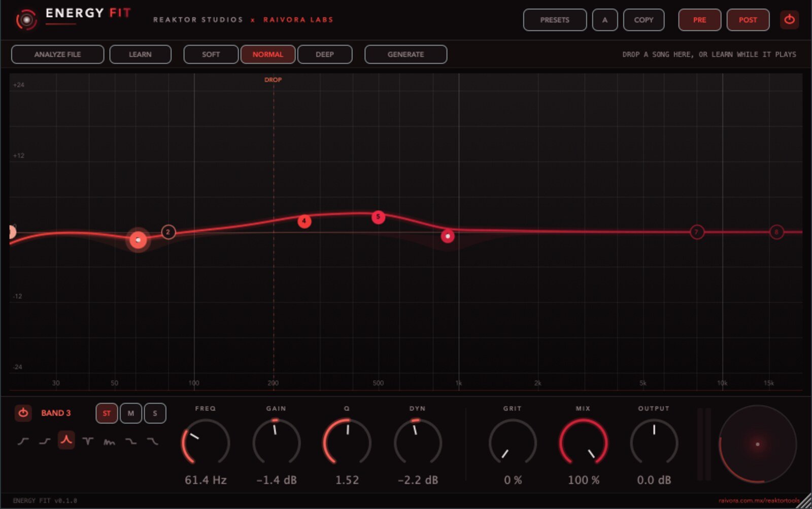Choose the DEEP intensity mode

[x=325, y=54]
